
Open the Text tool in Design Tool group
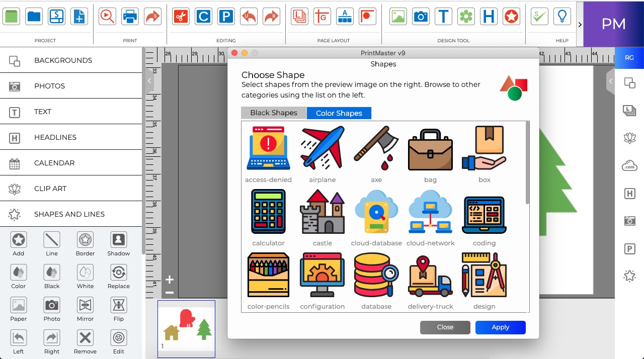[443, 16]
